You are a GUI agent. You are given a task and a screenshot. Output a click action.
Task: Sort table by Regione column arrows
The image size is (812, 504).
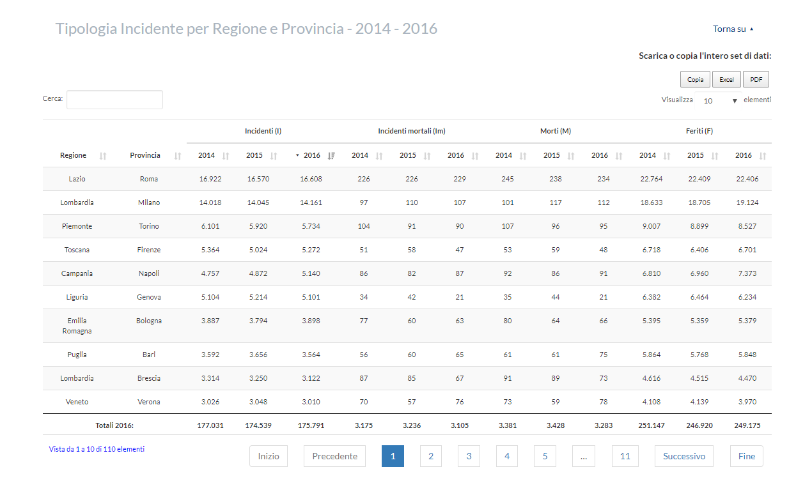point(103,156)
